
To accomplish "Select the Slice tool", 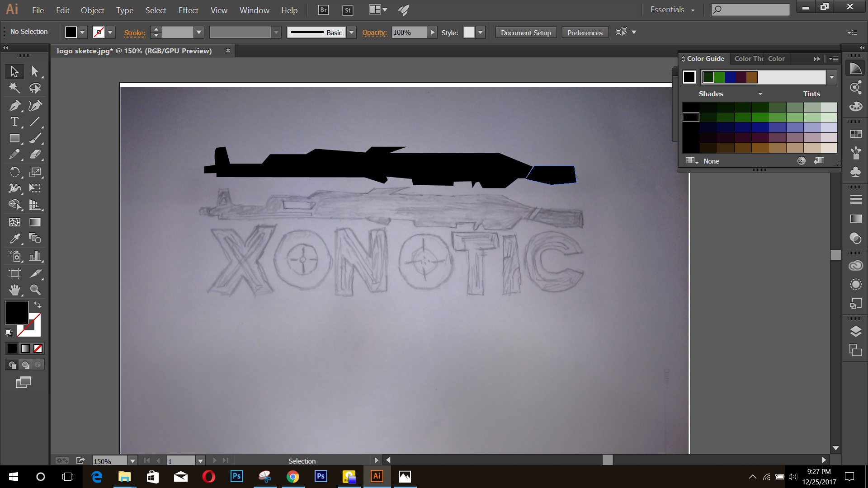I will 35,273.
